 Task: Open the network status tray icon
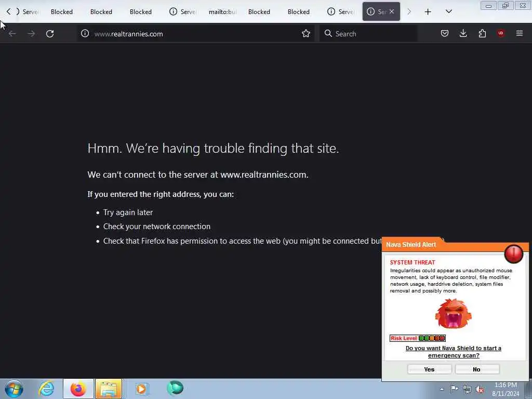point(467,390)
